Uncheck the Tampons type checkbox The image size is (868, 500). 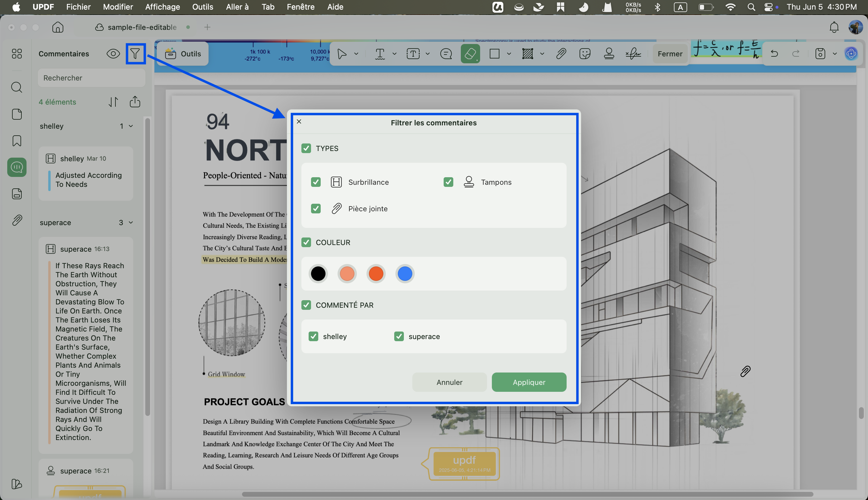coord(448,182)
